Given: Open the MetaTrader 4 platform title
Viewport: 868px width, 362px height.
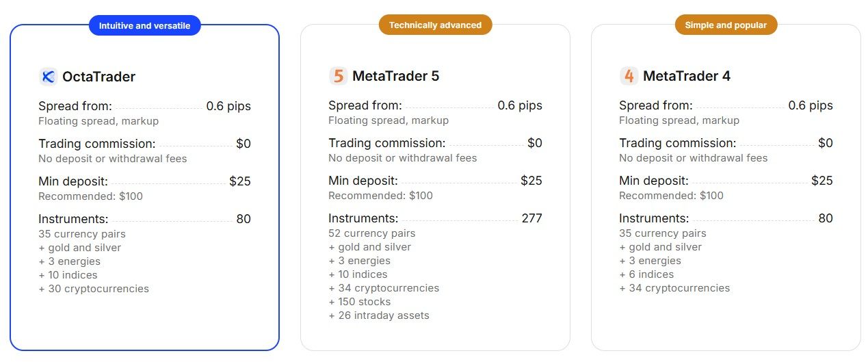Looking at the screenshot, I should click(x=686, y=76).
